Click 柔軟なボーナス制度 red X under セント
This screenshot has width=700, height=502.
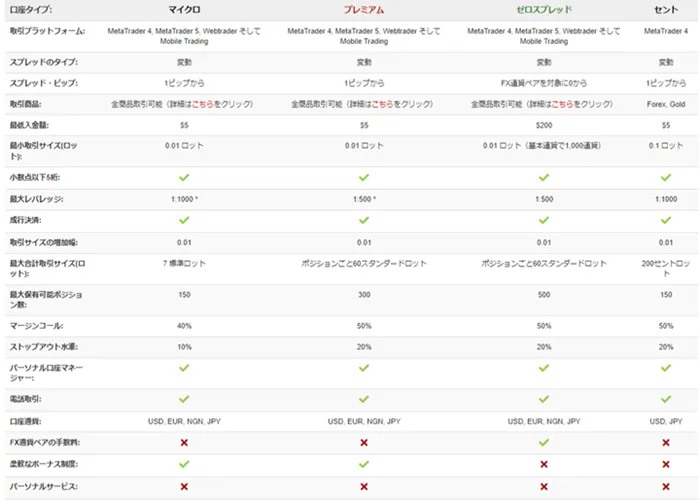[666, 464]
